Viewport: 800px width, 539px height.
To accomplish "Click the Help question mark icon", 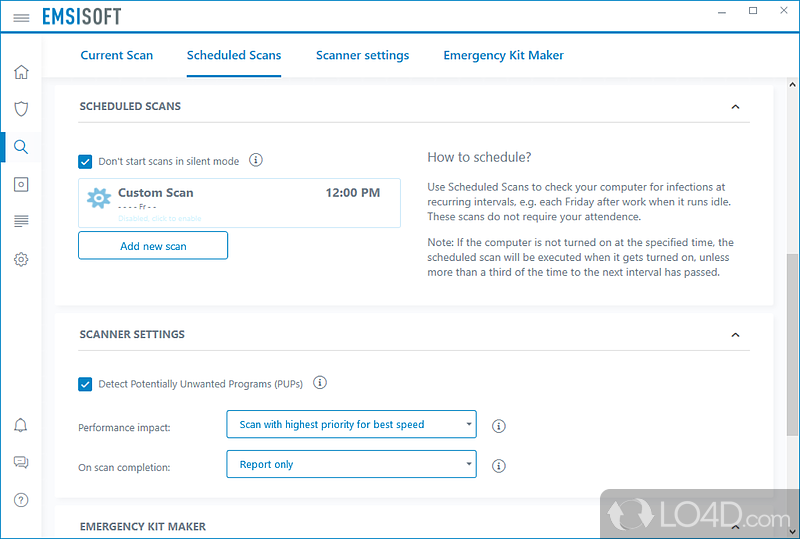I will [x=21, y=500].
